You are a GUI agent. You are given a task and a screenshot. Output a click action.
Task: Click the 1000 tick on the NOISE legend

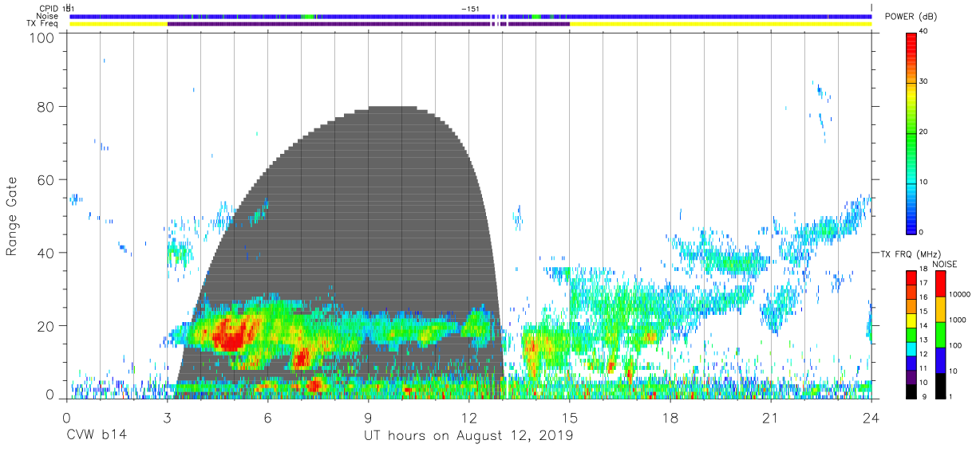958,320
